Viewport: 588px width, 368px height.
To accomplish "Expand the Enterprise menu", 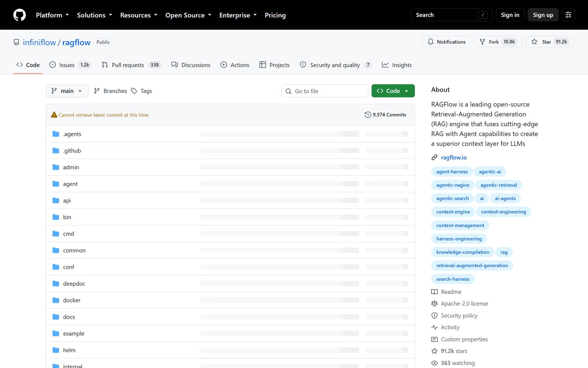I will coord(238,15).
